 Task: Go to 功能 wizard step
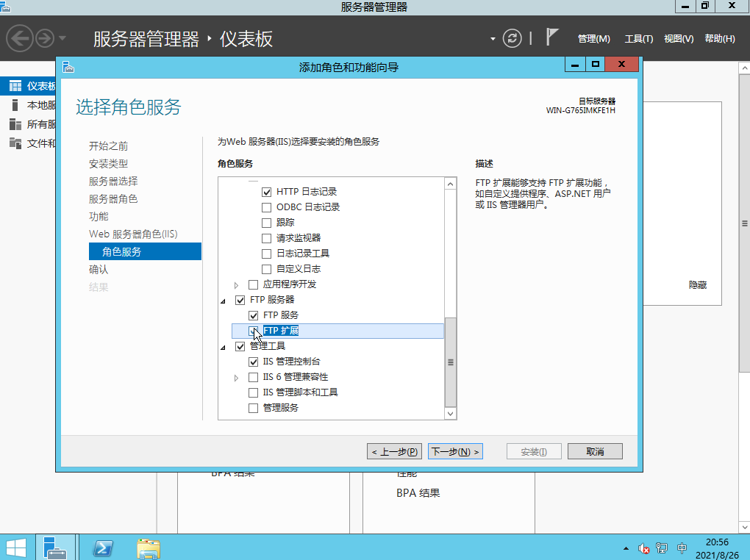99,217
